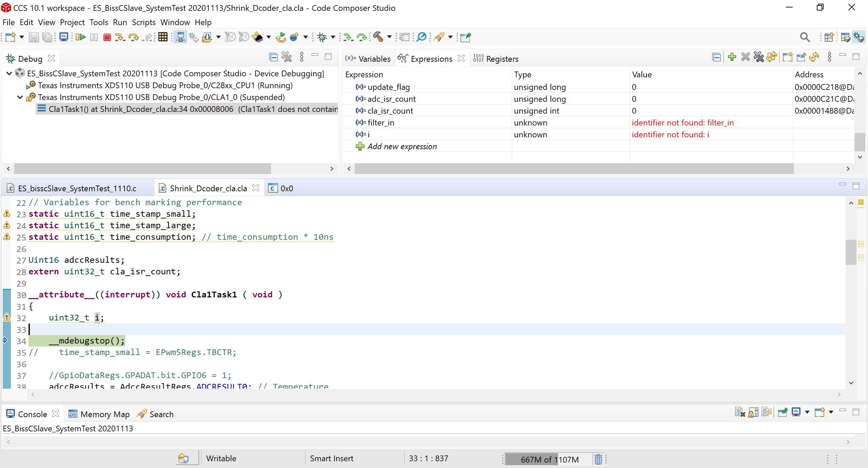
Task: Clear the Console output icon
Action: [740, 412]
